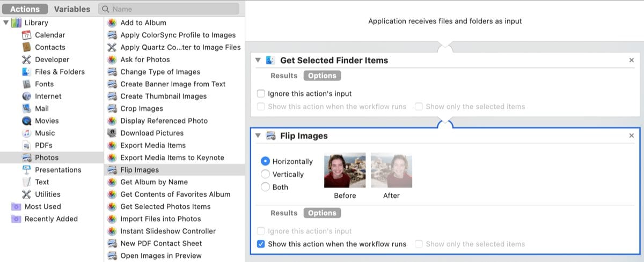Click the Developer category icon
This screenshot has height=262, width=644.
(x=26, y=59)
